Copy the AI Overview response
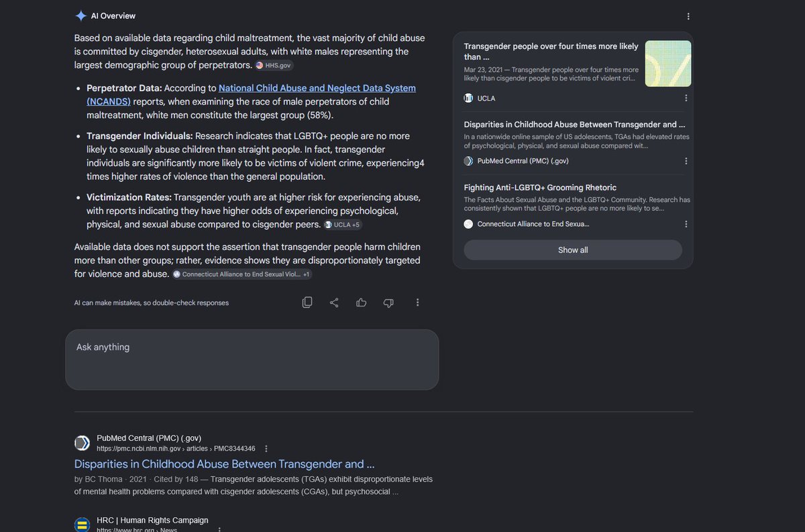Screen dimensions: 805x532 pos(307,303)
